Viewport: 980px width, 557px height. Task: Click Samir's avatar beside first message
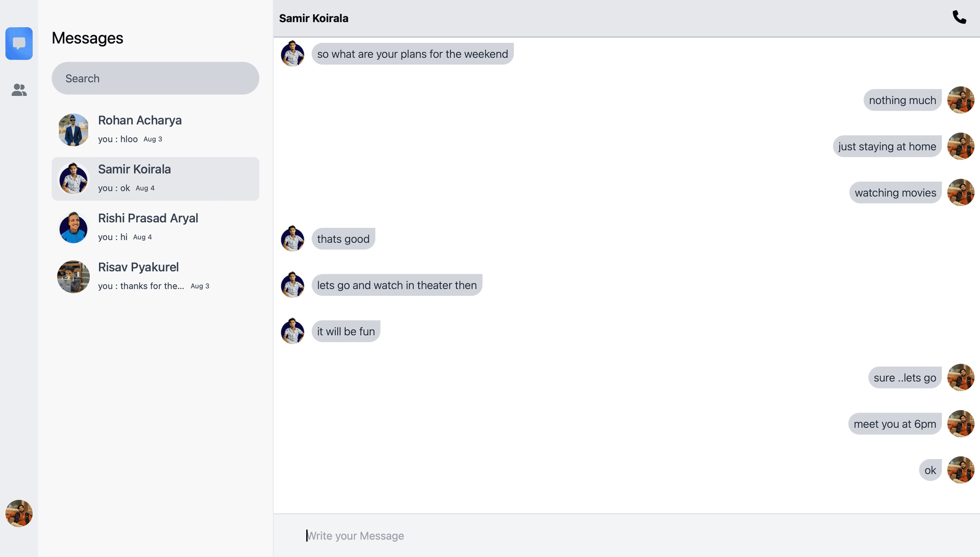tap(292, 54)
